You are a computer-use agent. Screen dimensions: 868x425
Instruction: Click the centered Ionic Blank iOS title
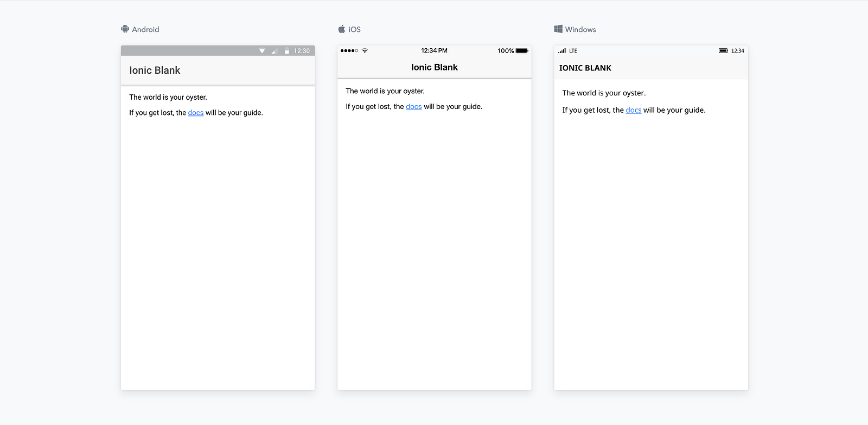(x=434, y=67)
